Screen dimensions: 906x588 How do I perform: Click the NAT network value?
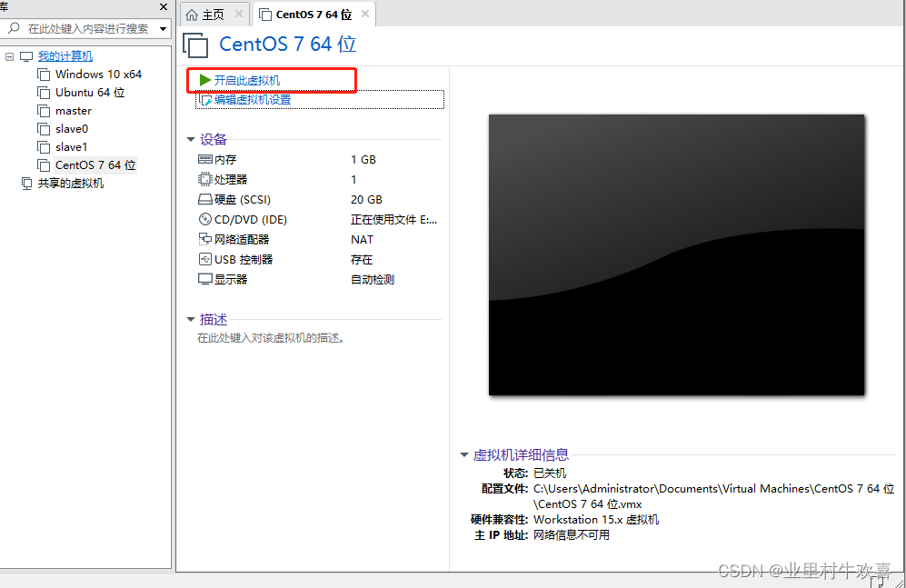(x=362, y=239)
